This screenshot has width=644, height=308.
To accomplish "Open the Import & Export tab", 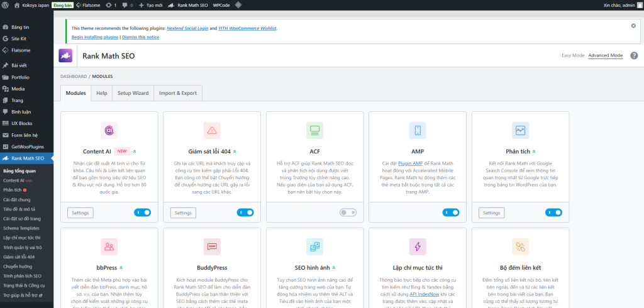I will tap(178, 93).
